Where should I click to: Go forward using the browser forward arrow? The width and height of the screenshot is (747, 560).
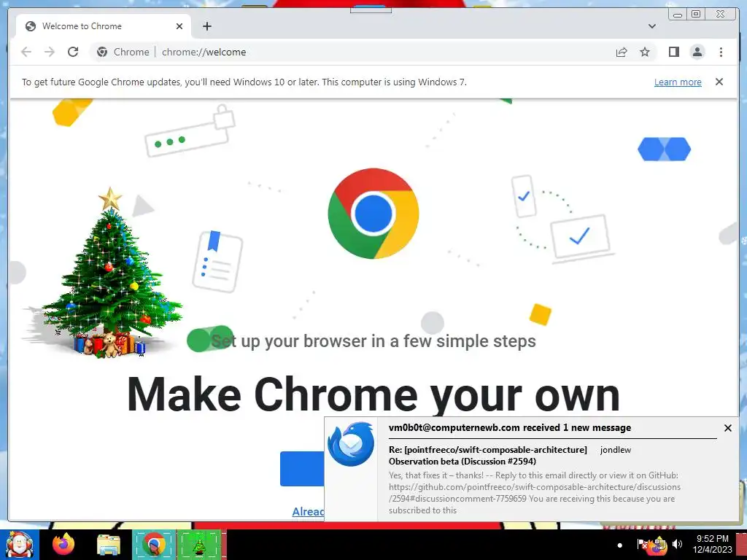click(x=50, y=52)
